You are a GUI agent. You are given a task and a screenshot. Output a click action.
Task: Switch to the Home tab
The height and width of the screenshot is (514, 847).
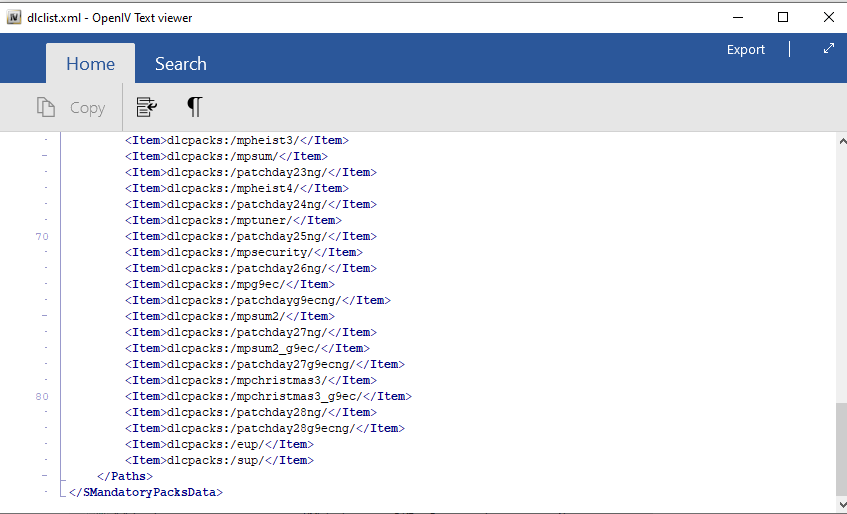coord(90,64)
